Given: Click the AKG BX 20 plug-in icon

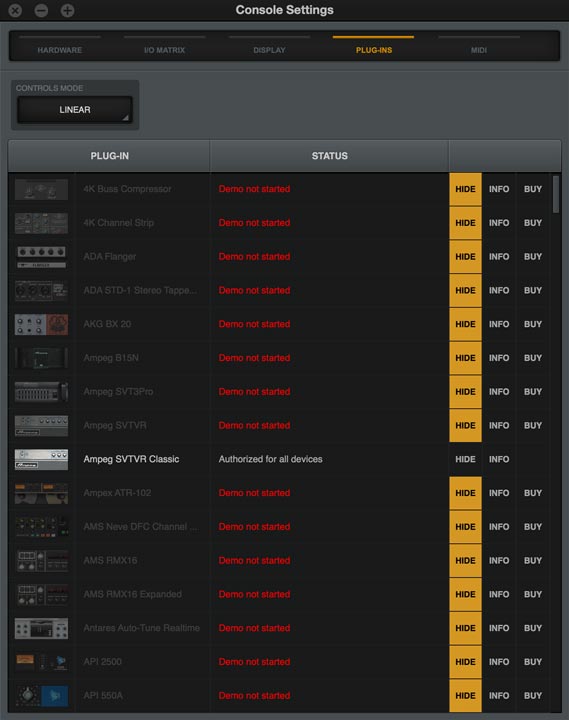Looking at the screenshot, I should coord(41,324).
